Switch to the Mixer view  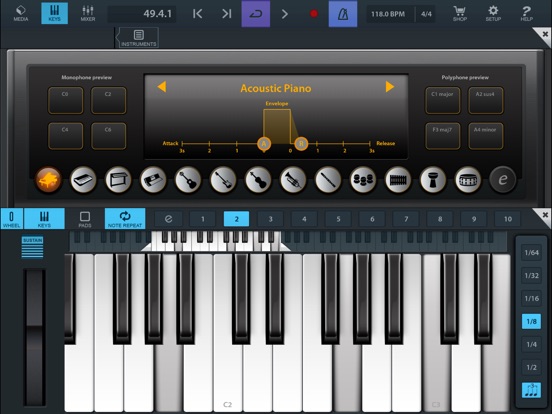(x=88, y=13)
